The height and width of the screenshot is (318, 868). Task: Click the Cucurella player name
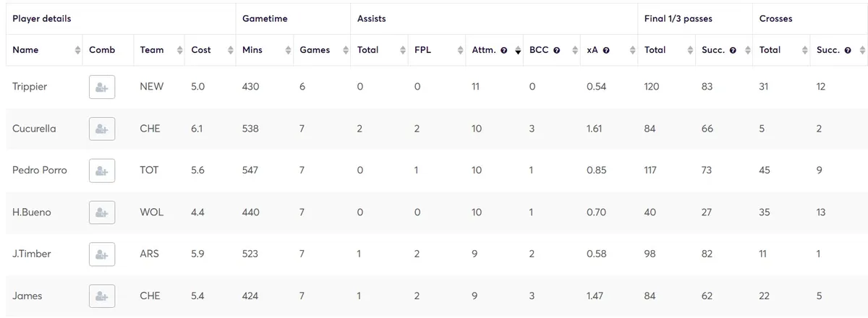[x=34, y=129]
